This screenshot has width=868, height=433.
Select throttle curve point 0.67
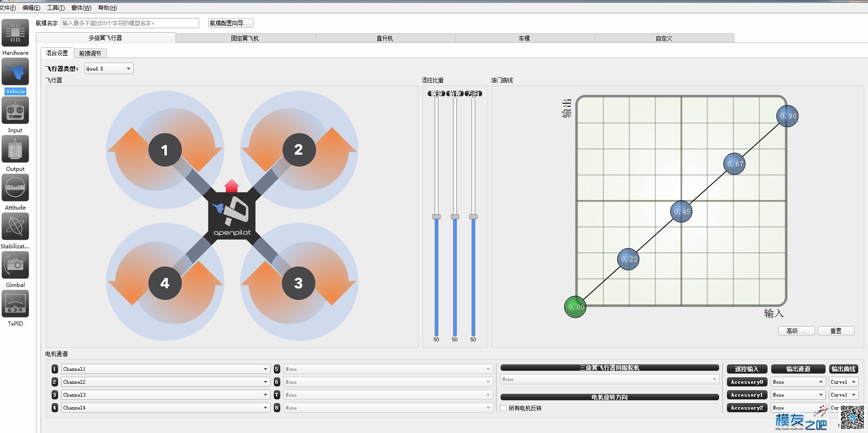click(734, 164)
